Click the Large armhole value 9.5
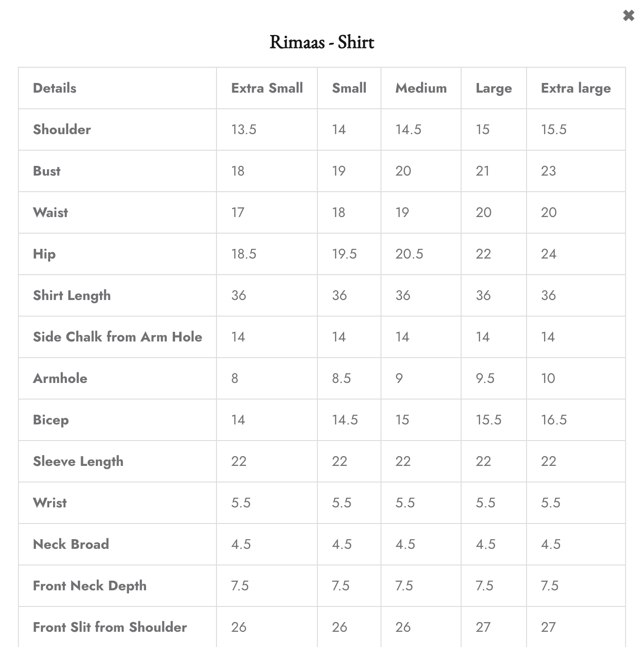Image resolution: width=644 pixels, height=647 pixels. click(x=485, y=378)
